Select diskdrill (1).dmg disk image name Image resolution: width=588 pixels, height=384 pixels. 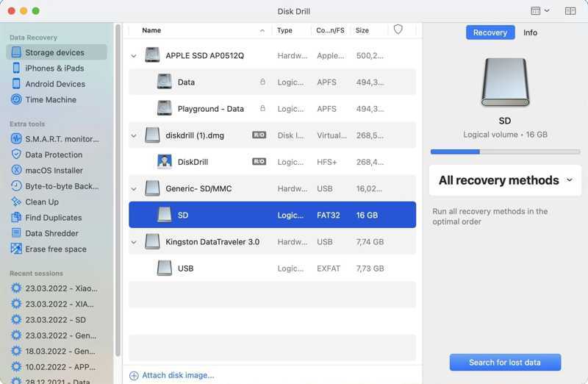pyautogui.click(x=195, y=135)
